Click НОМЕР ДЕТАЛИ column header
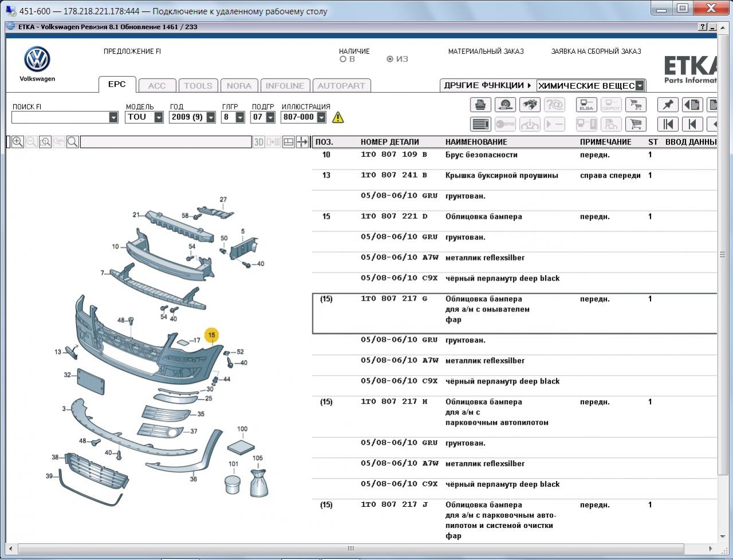This screenshot has height=560, width=733. pos(390,142)
